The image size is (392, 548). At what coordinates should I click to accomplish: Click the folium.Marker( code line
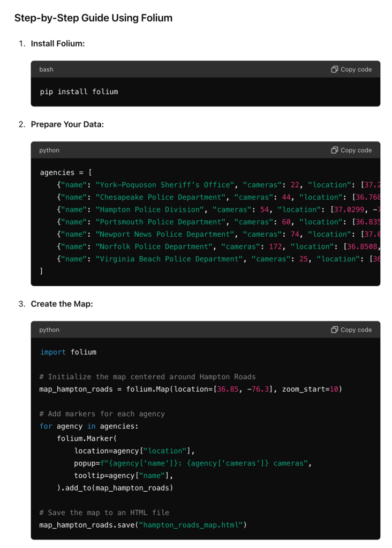coord(87,438)
